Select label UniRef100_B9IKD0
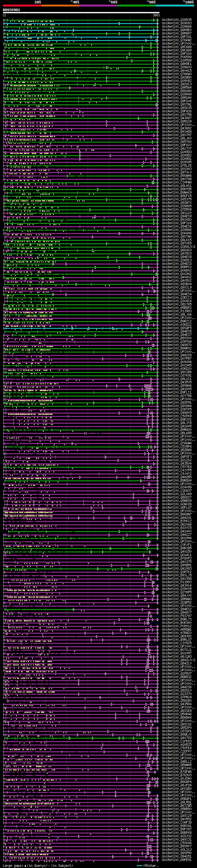 (x=177, y=220)
